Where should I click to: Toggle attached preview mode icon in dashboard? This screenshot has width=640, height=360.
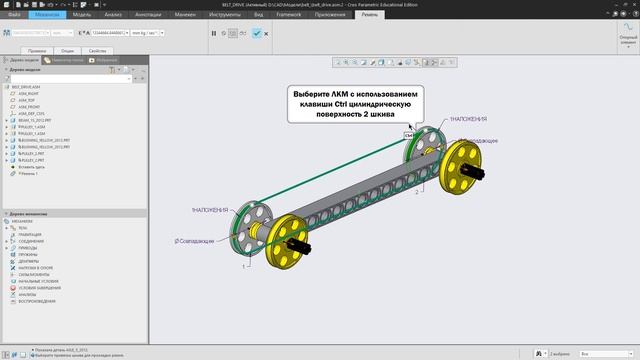[233, 33]
